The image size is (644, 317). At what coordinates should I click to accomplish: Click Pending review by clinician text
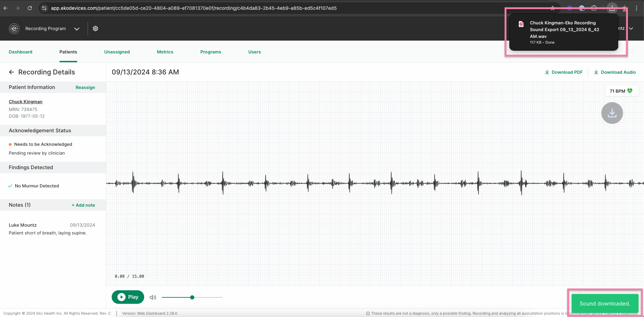tap(37, 153)
